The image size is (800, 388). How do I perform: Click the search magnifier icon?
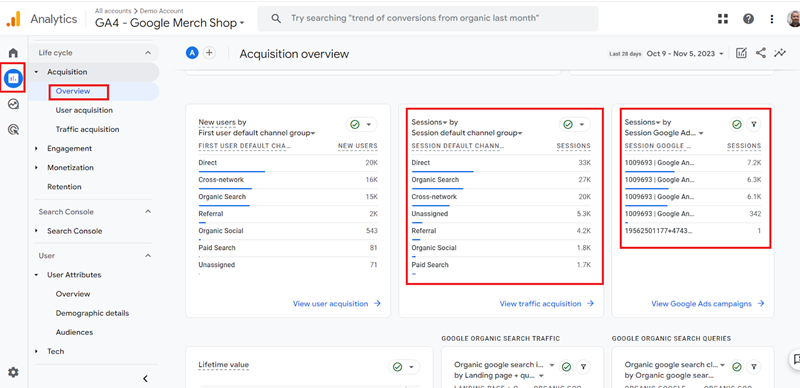(276, 18)
